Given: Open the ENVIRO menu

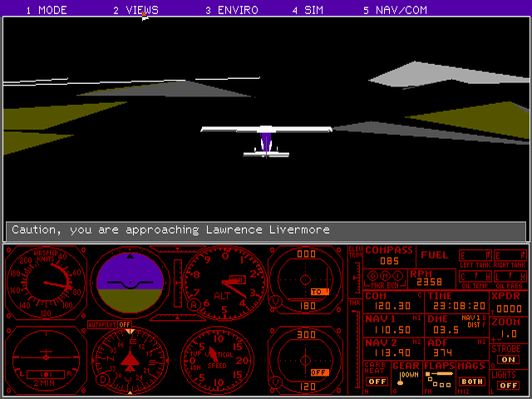Looking at the screenshot, I should click(232, 10).
